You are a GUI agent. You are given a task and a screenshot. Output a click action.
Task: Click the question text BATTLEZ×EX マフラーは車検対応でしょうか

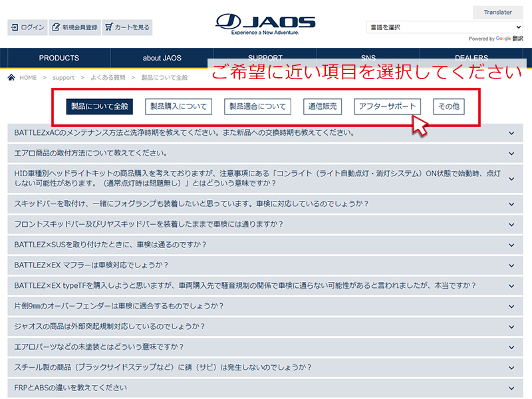91,265
